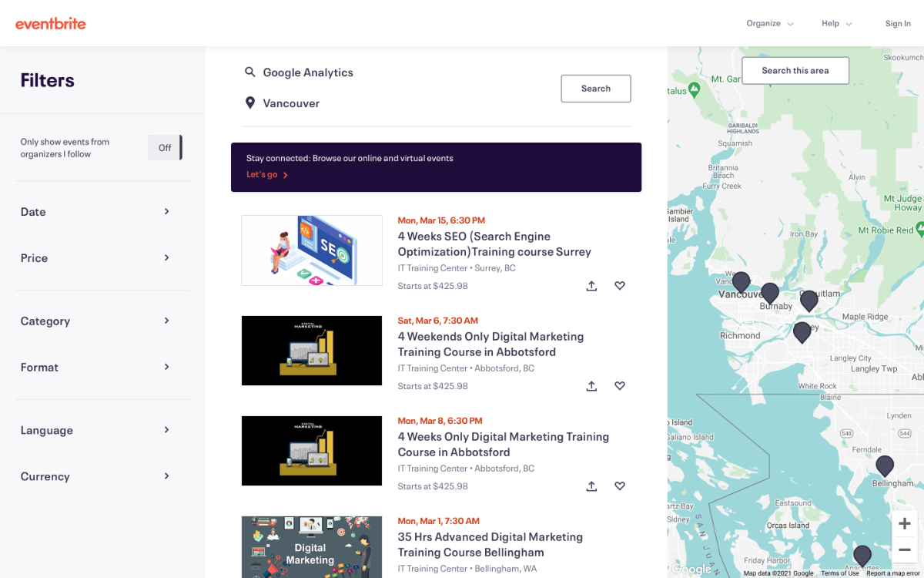Viewport: 924px width, 578px height.
Task: Click the location pin icon beside Vancouver
Action: coord(250,102)
